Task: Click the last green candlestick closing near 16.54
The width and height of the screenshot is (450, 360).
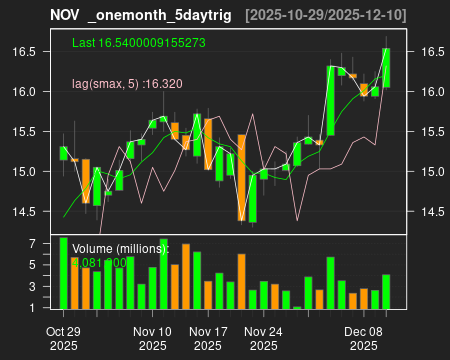Action: coord(386,68)
